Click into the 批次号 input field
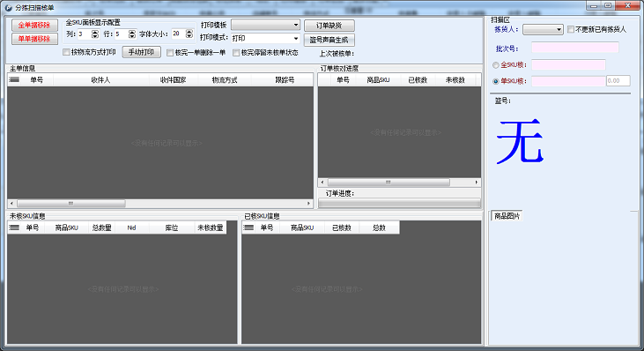 click(575, 48)
